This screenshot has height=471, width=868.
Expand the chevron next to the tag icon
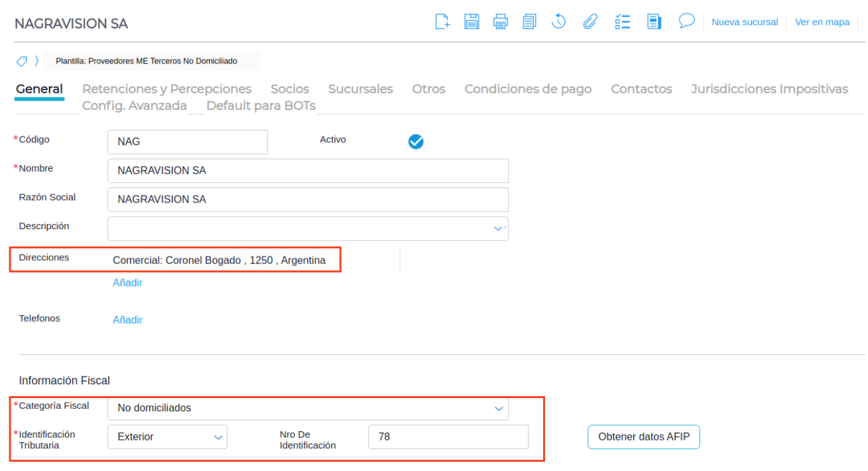37,61
